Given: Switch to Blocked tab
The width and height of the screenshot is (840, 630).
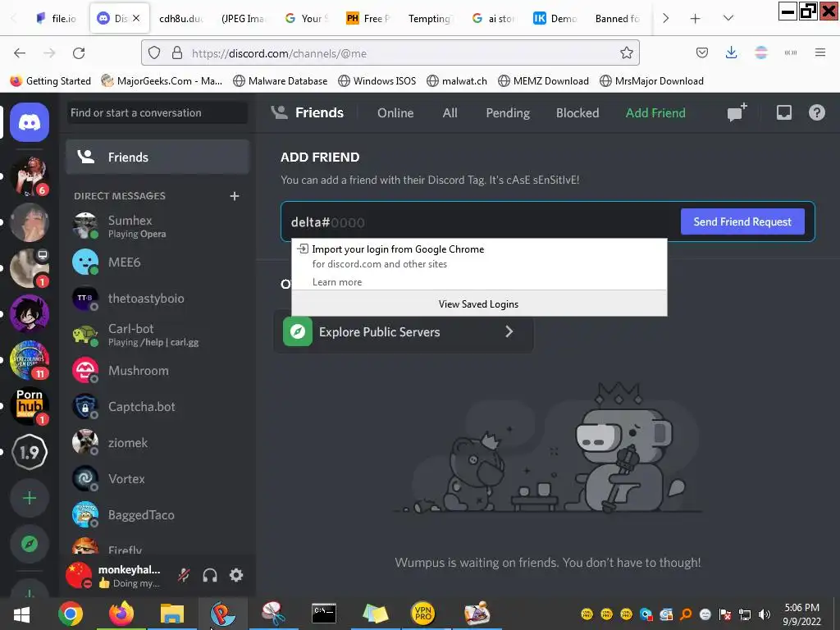Looking at the screenshot, I should point(577,113).
